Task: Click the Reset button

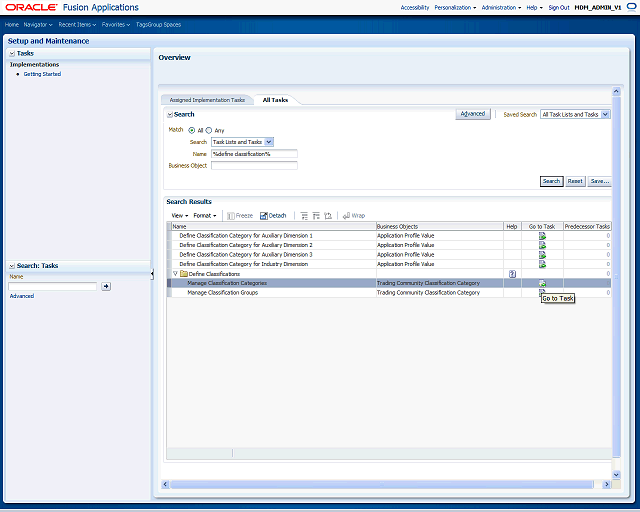Action: (x=575, y=181)
